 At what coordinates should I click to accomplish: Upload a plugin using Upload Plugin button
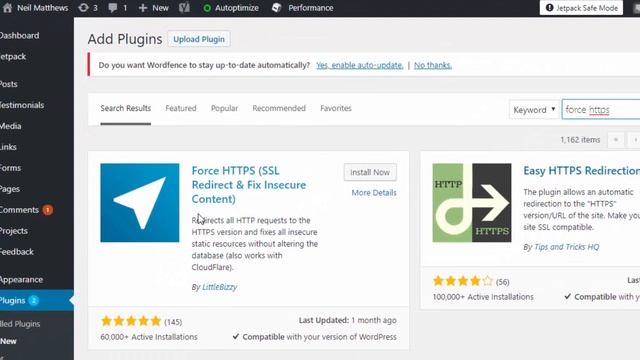coord(199,39)
